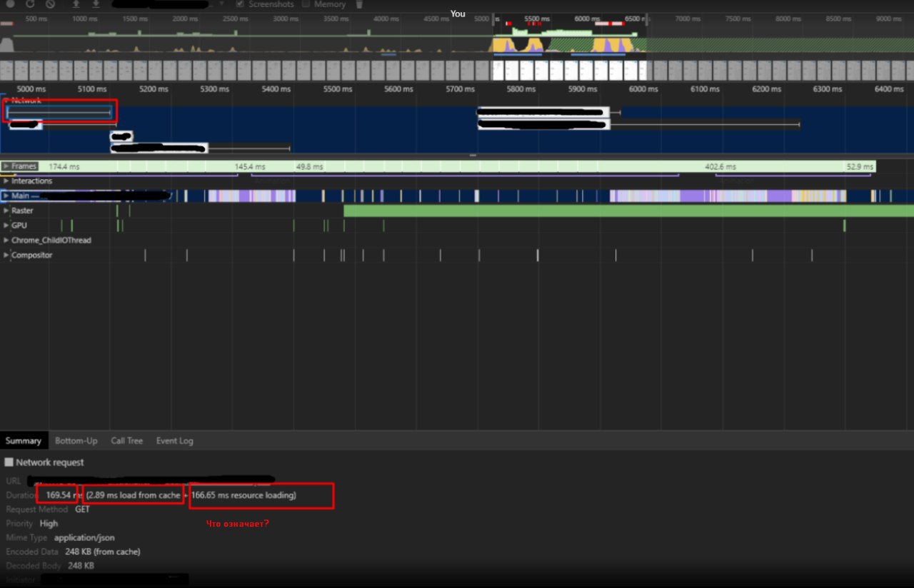Screen dimensions: 914x588
Task: Select the 52.9 ms frame
Action: pos(859,166)
